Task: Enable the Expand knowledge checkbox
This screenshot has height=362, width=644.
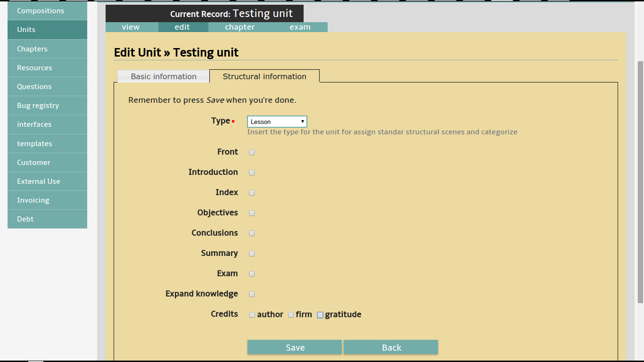Action: [252, 294]
